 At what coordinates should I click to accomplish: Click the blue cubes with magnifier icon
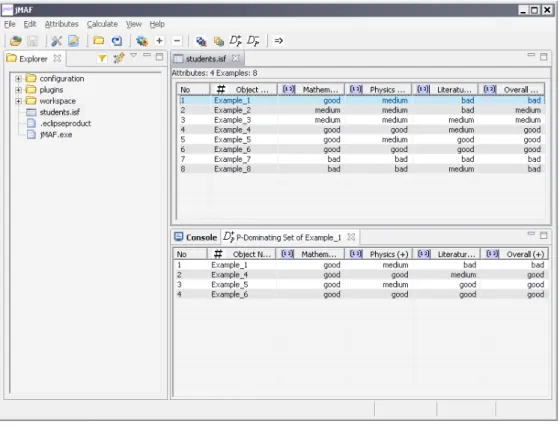pos(201,41)
